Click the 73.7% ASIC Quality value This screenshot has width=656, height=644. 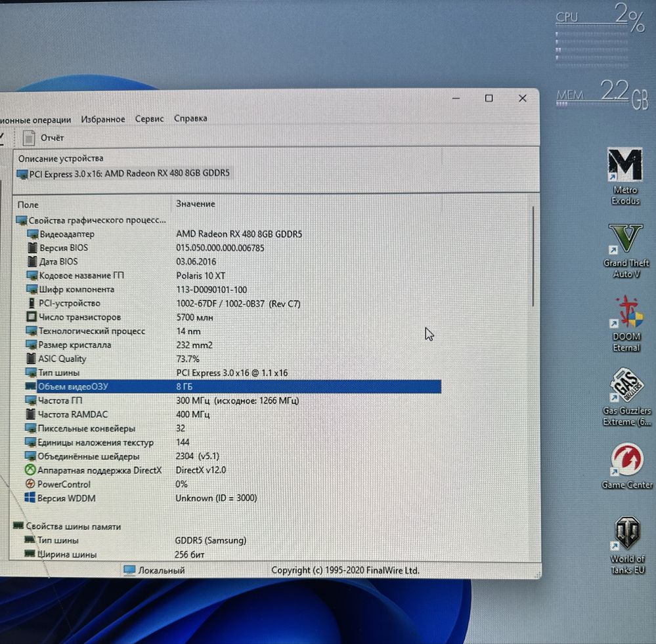187,359
